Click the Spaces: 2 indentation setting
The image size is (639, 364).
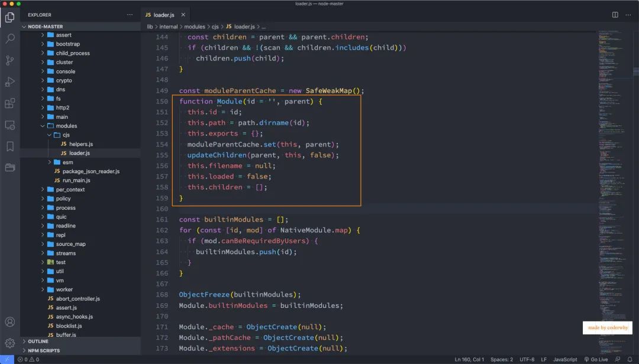point(502,359)
